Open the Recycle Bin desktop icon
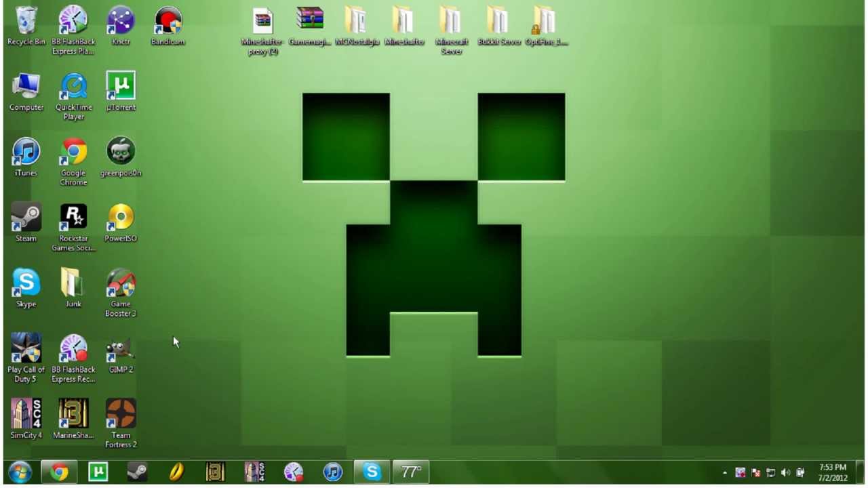Viewport: 868px width, 488px height. (x=26, y=26)
